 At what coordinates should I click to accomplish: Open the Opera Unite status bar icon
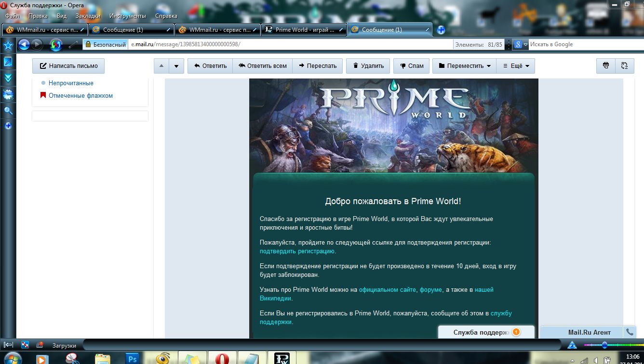click(x=40, y=345)
